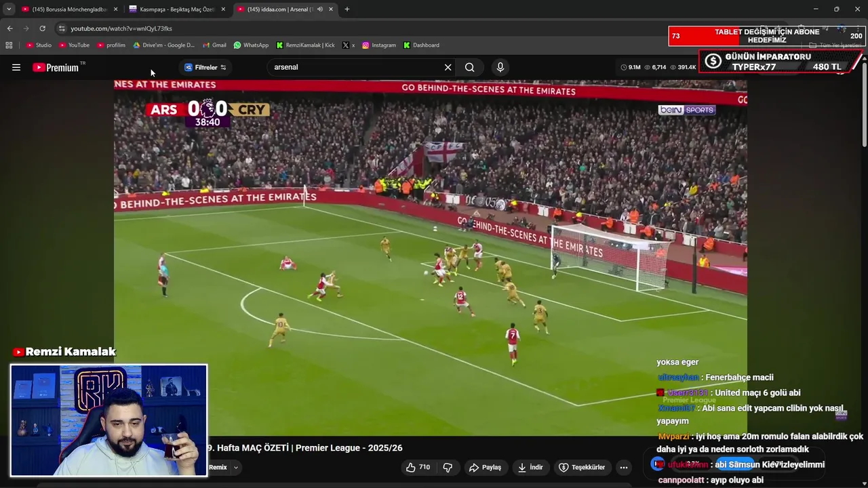
Task: Open the Drive'ım Google Drive bookmark
Action: click(163, 45)
